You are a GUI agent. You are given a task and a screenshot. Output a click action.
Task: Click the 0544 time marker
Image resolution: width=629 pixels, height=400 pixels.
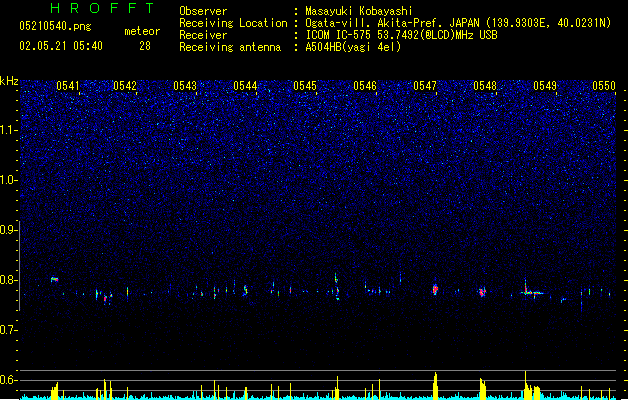[245, 86]
